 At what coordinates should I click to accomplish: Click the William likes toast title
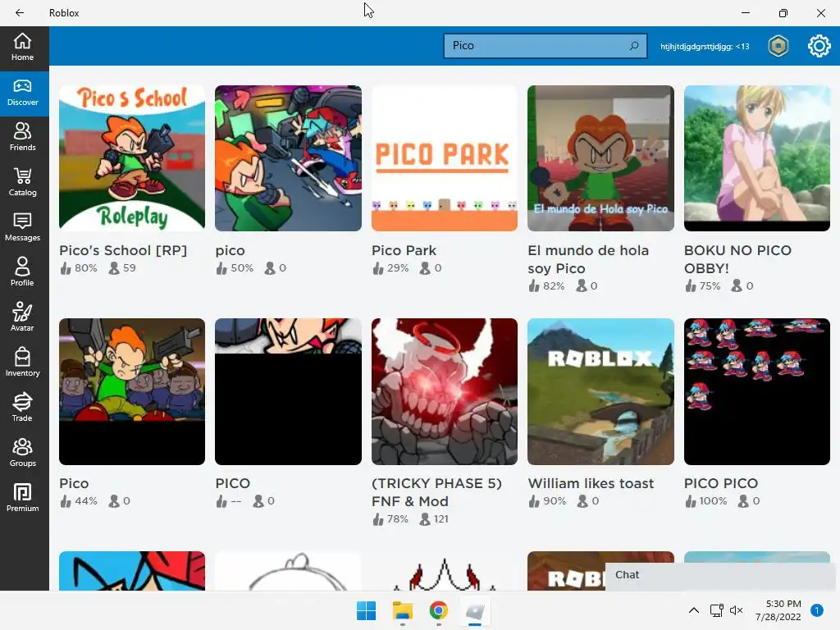click(x=591, y=483)
